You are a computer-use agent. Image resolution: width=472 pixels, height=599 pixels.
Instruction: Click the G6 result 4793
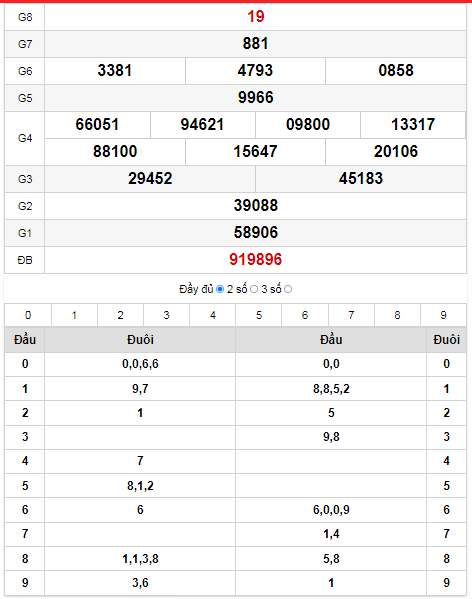[255, 71]
